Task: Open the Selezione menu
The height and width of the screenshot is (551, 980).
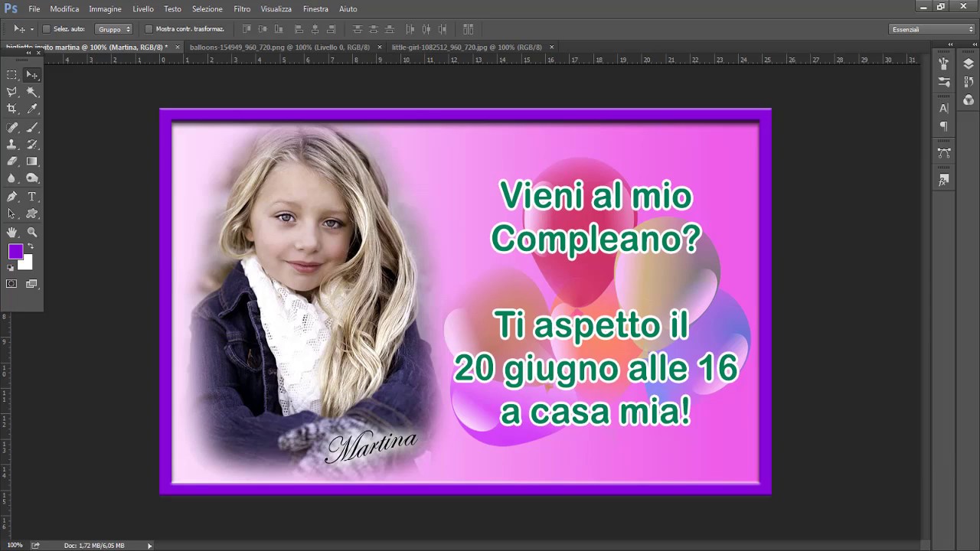Action: (x=207, y=8)
